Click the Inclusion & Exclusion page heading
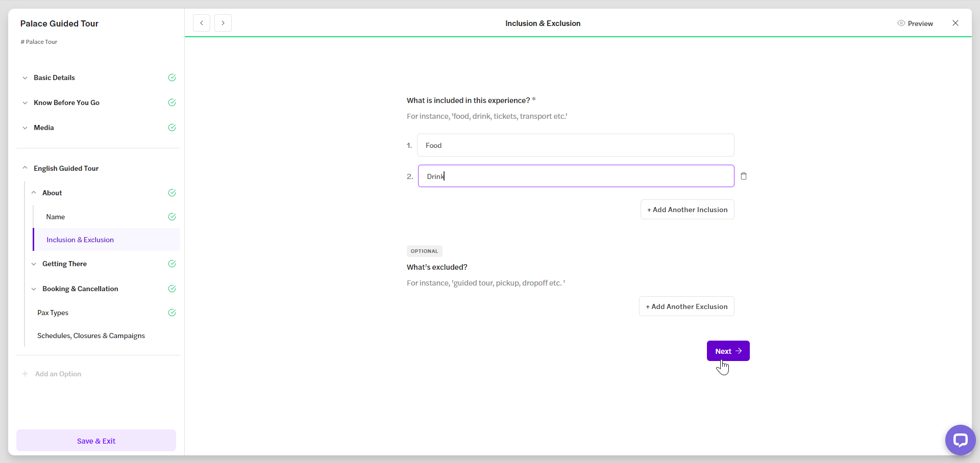 (x=543, y=23)
